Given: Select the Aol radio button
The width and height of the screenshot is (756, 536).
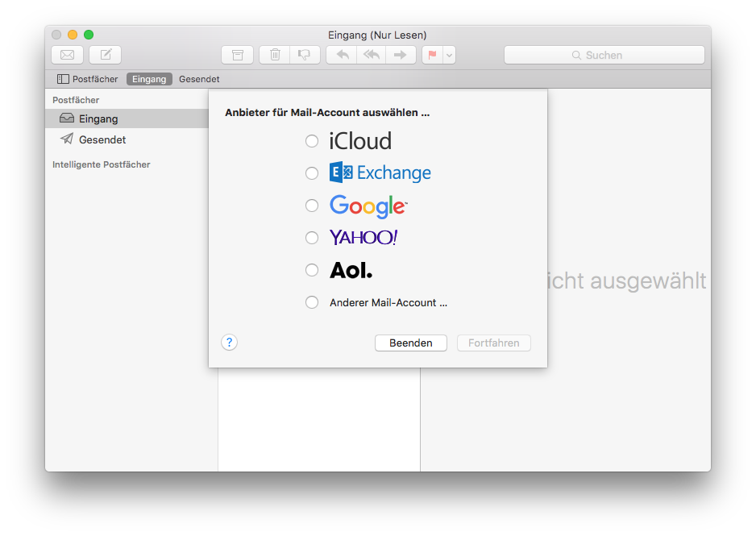Looking at the screenshot, I should (312, 270).
